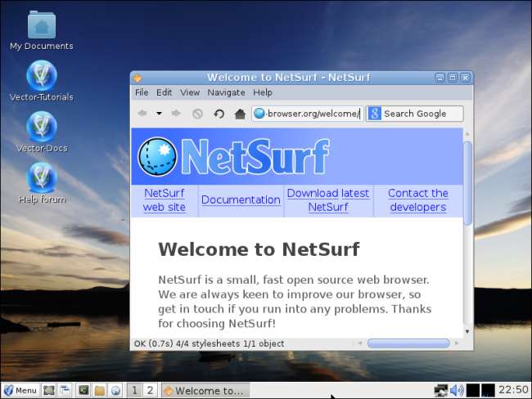Screen dimensions: 532x399
Task: Open My Documents folder on desktop
Action: tap(41, 26)
